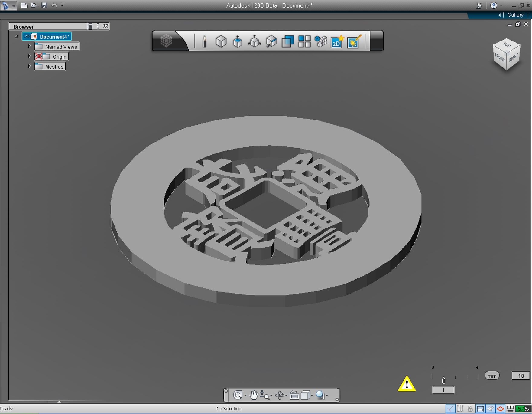The image size is (532, 414).
Task: Click the Look At camera view icon
Action: coord(294,395)
